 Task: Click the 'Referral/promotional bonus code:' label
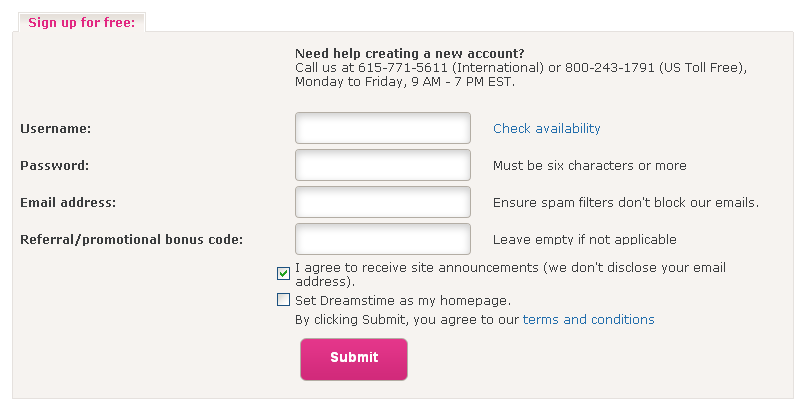coord(131,240)
